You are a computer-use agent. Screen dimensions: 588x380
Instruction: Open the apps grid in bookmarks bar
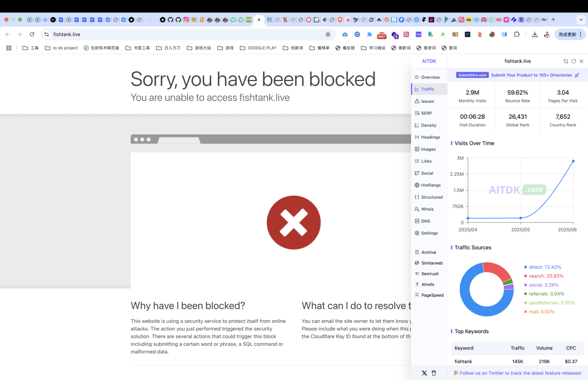click(x=9, y=48)
